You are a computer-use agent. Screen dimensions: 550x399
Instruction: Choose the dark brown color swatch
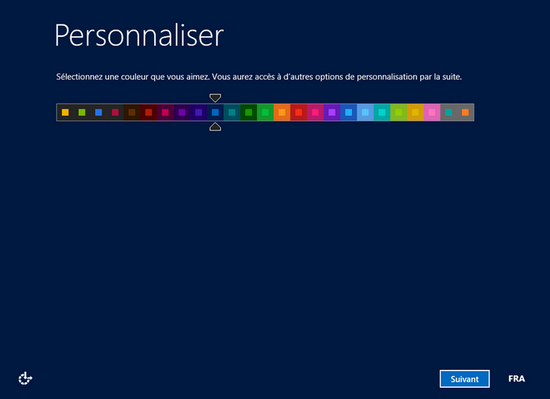pos(132,112)
